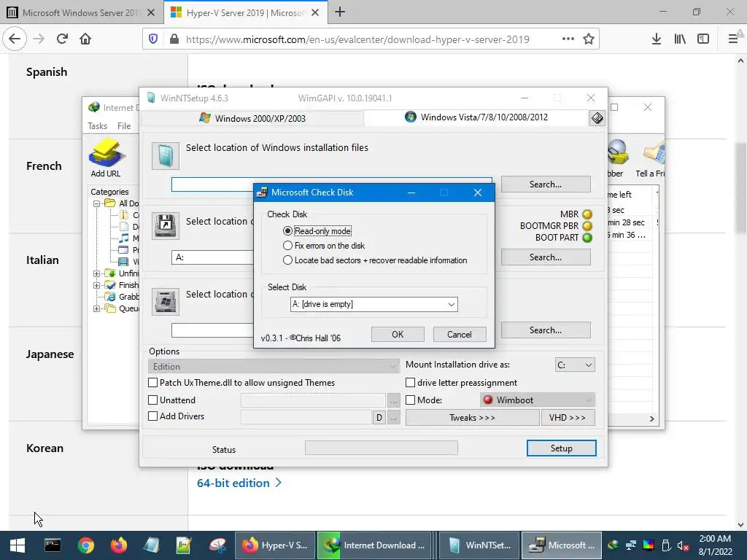The width and height of the screenshot is (747, 560).
Task: Expand the Queues category
Action: click(97, 308)
